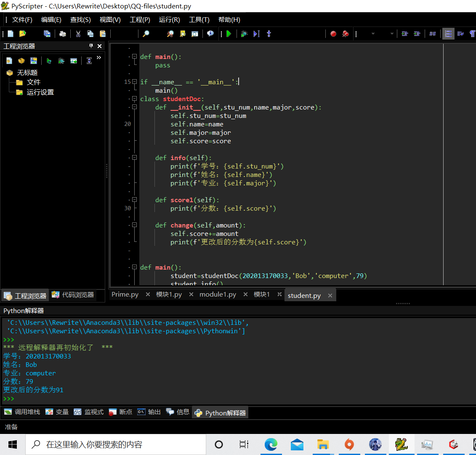Print the current file
476x455 pixels.
tap(63, 34)
